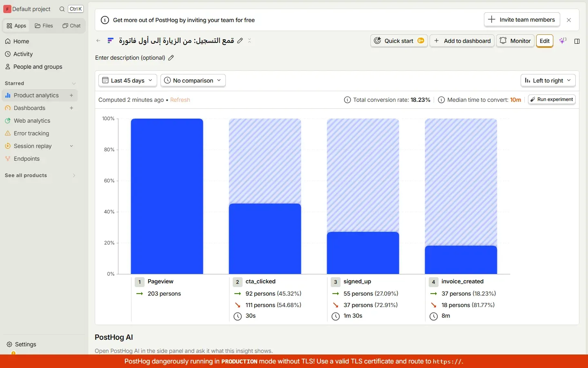Open the Left to right layout dropdown
588x368 pixels.
548,81
